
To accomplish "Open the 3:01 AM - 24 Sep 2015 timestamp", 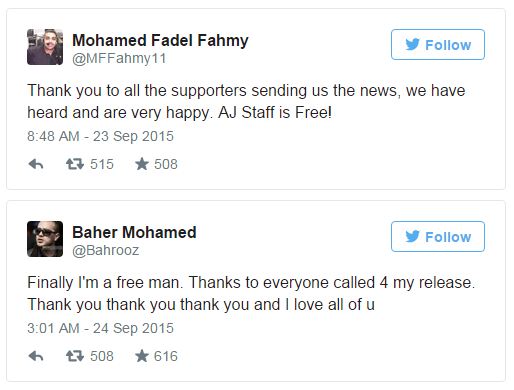I will click(100, 328).
